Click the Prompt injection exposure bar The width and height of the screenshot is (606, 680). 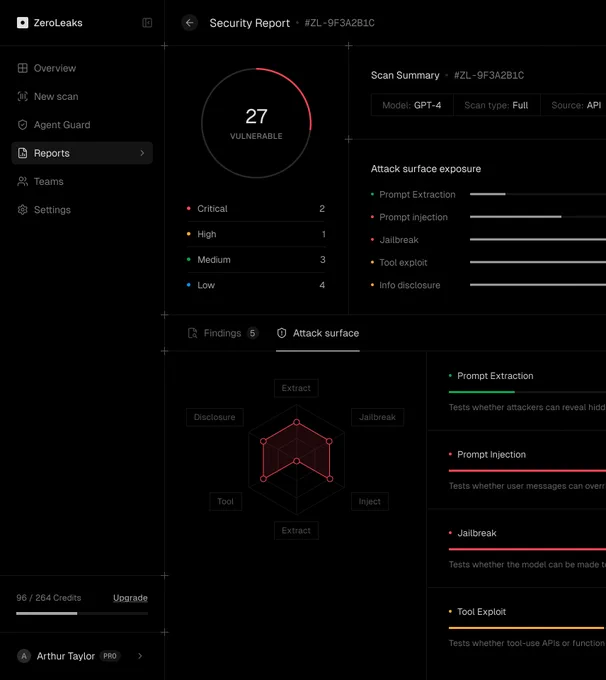click(x=538, y=217)
